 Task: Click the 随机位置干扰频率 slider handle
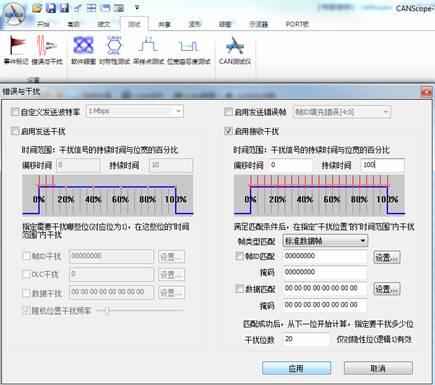click(x=107, y=311)
